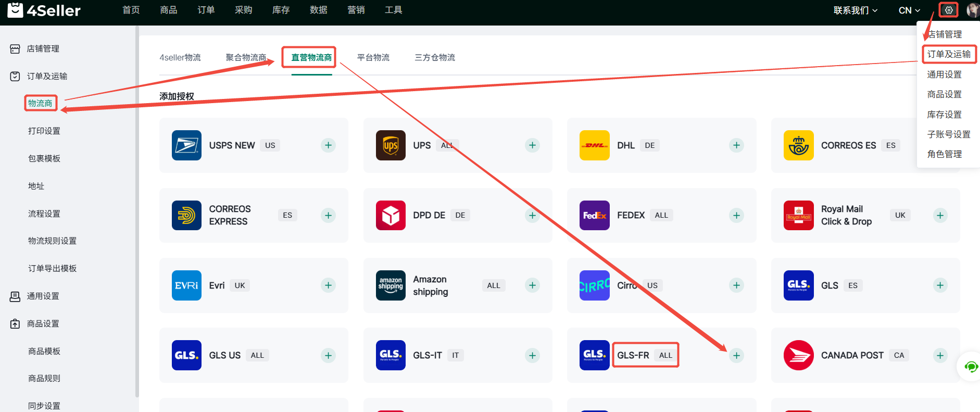
Task: Click the GLS US carrier logo
Action: tap(186, 355)
